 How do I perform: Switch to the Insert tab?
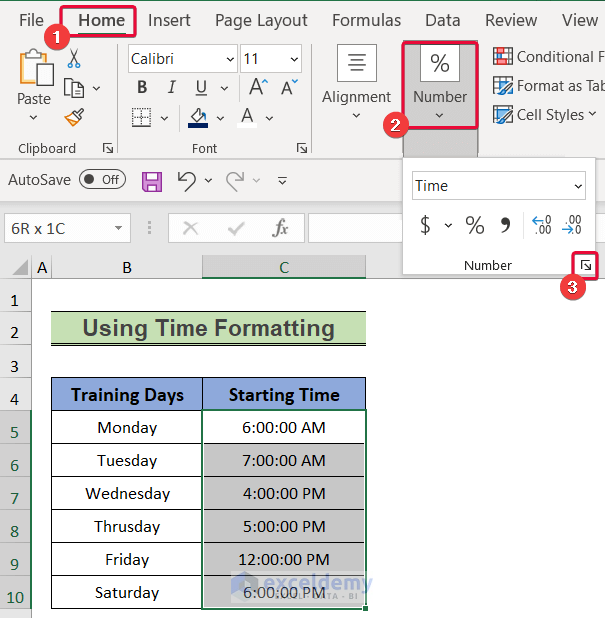click(x=169, y=20)
